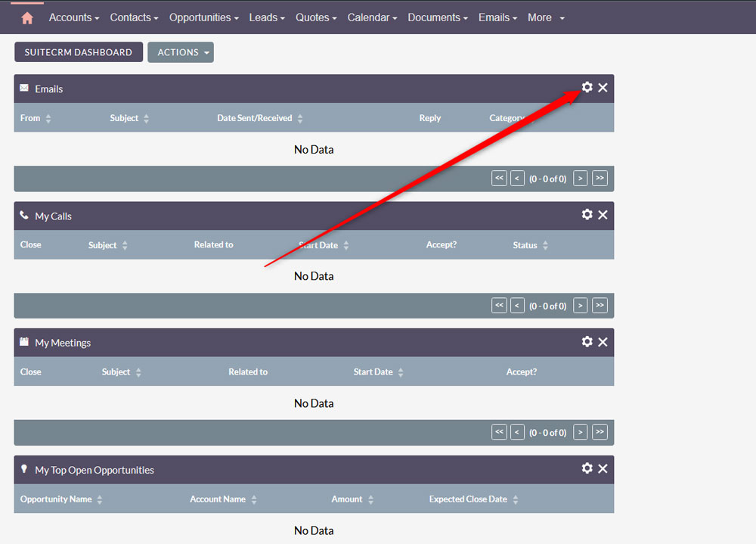The width and height of the screenshot is (756, 544).
Task: Click the last-page button on My Meetings pagination
Action: pos(600,432)
